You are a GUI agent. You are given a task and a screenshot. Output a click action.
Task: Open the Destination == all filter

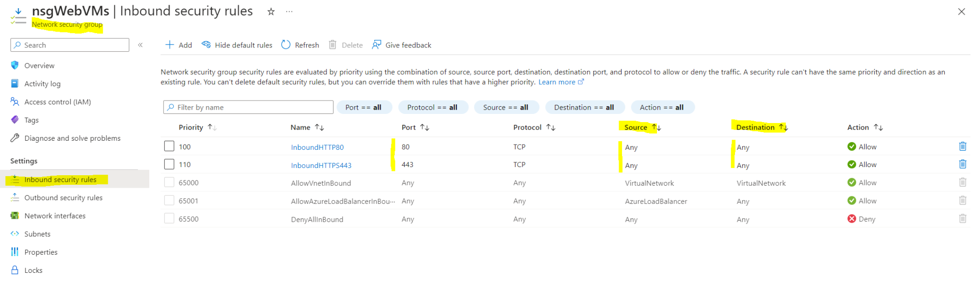(584, 107)
